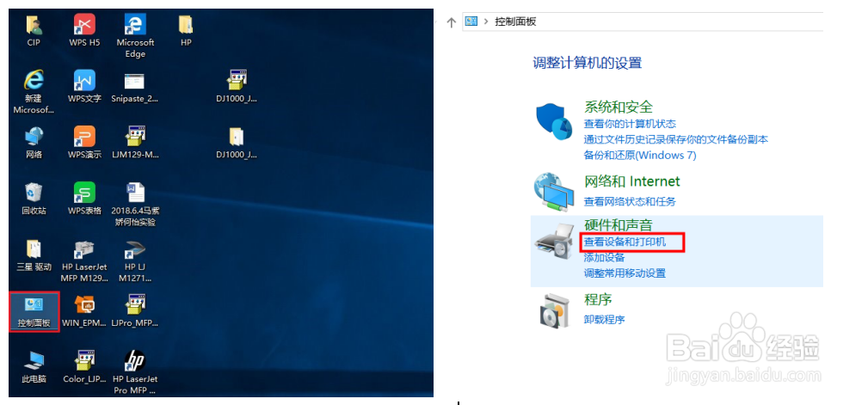Image resolution: width=868 pixels, height=405 pixels.
Task: Open the 硬件和声音 category heading
Action: coord(619,224)
